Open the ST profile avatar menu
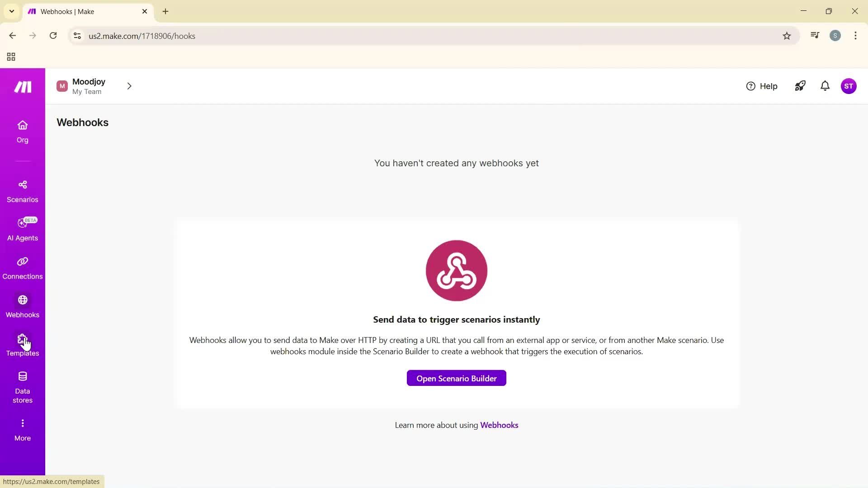 pos(849,86)
